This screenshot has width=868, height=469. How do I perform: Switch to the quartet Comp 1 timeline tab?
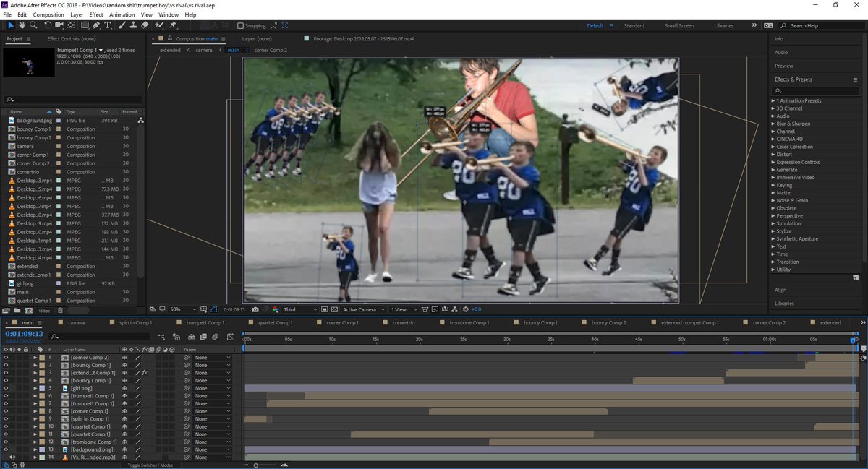(x=276, y=322)
